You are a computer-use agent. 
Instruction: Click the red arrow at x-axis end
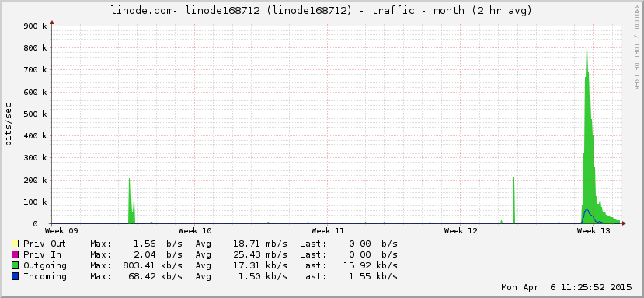click(x=624, y=223)
